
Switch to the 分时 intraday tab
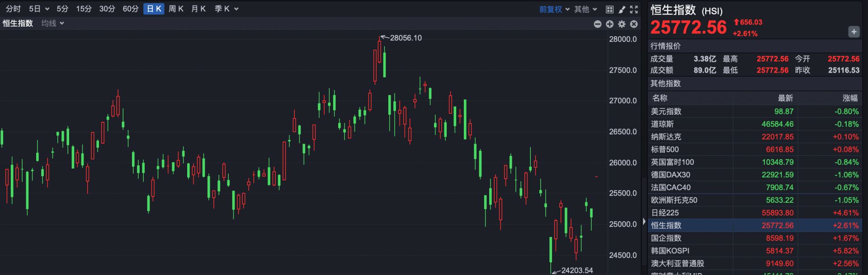pyautogui.click(x=13, y=9)
